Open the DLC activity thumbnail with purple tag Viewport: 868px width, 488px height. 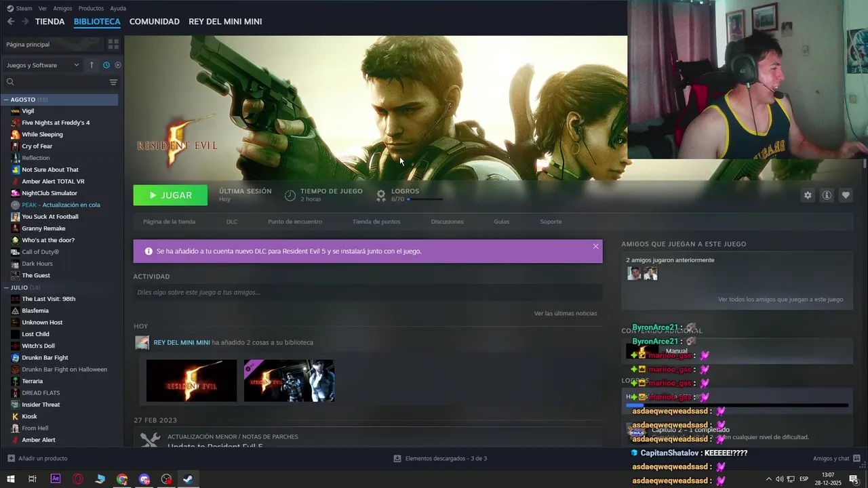coord(289,381)
